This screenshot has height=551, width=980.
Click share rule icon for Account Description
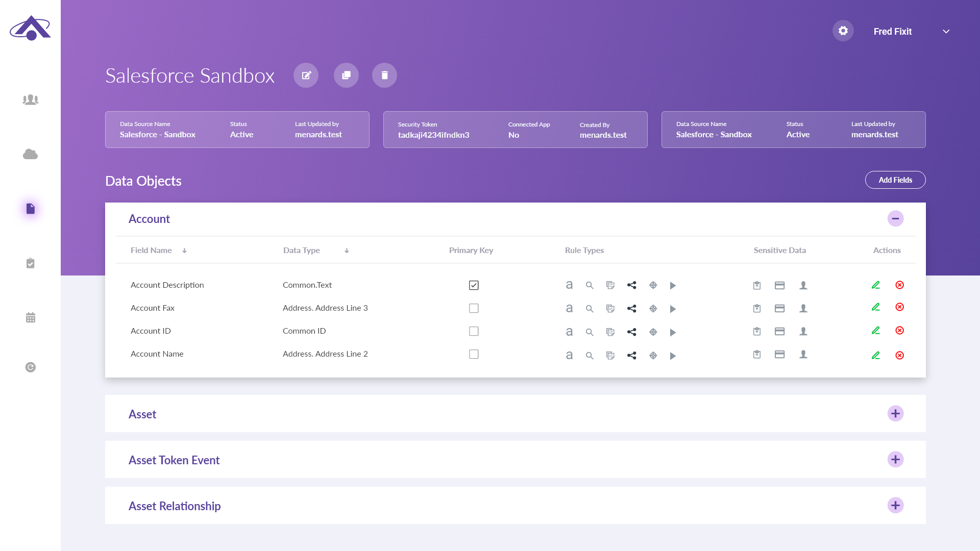pyautogui.click(x=631, y=285)
